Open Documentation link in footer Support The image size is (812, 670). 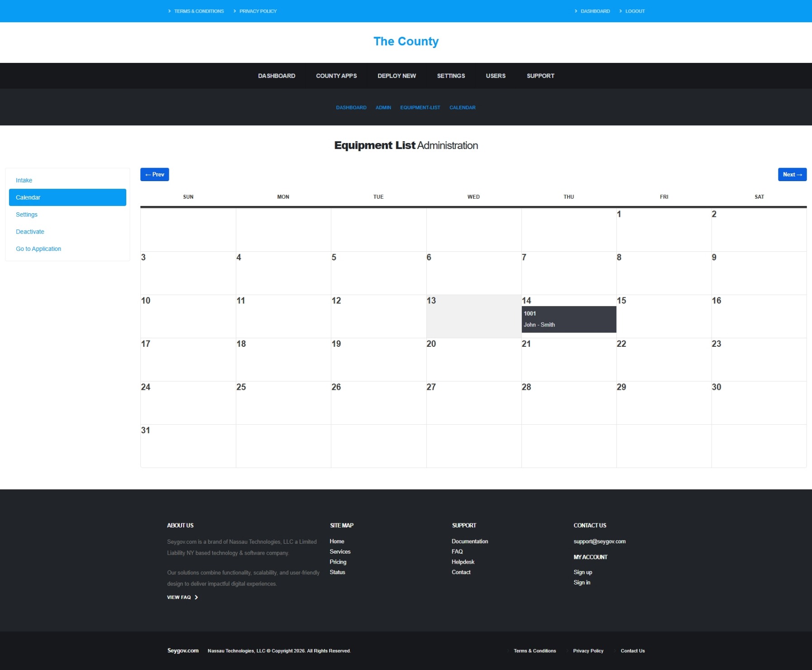tap(470, 541)
